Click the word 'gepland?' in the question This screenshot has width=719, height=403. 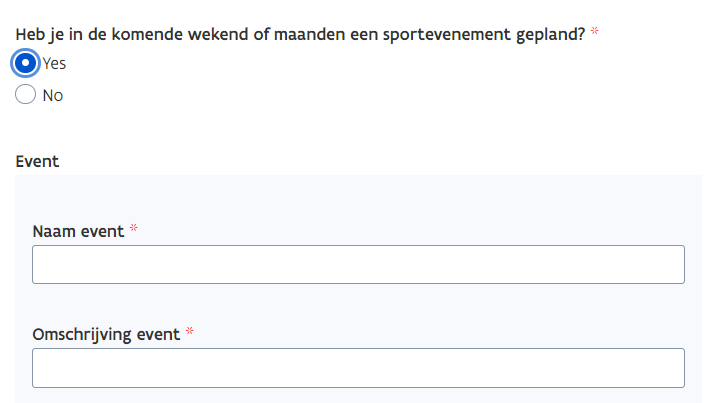[x=548, y=33]
